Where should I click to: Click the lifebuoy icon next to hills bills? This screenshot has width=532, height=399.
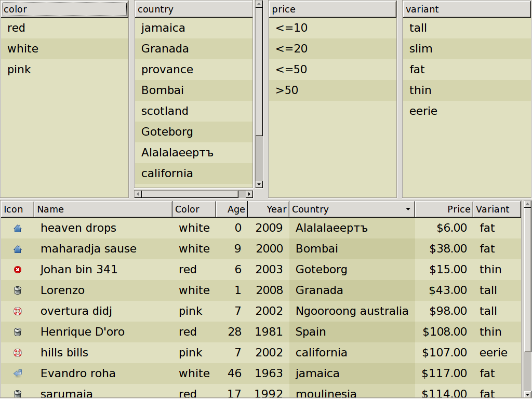click(18, 353)
